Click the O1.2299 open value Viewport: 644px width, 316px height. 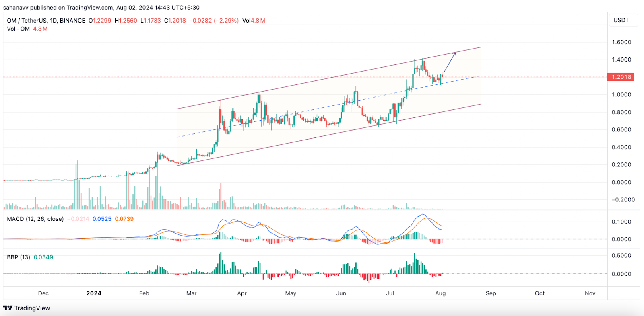pyautogui.click(x=100, y=21)
